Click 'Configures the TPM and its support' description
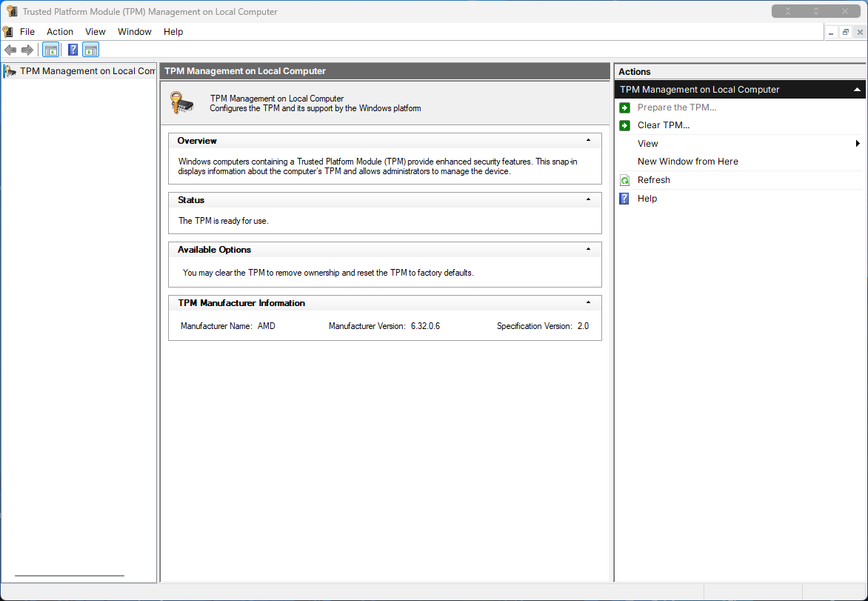 315,108
